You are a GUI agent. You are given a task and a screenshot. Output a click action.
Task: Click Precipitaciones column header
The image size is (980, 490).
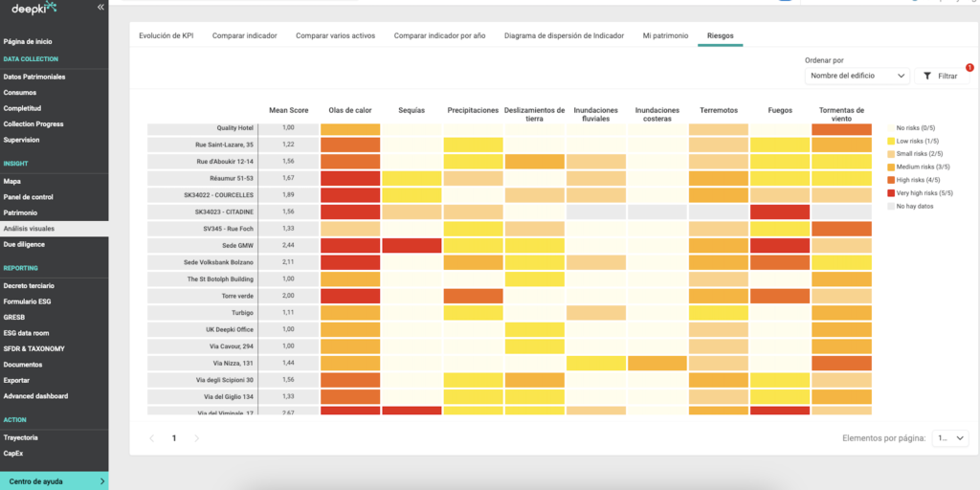(473, 110)
